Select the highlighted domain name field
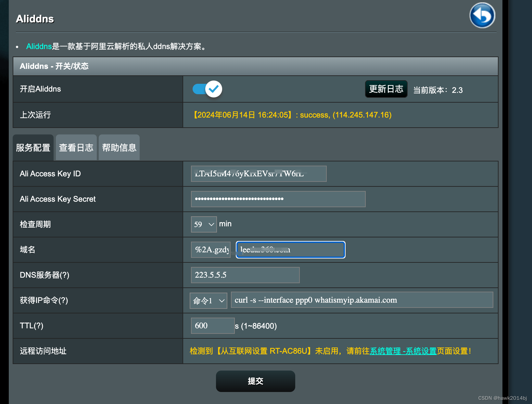The height and width of the screenshot is (404, 532). click(290, 249)
